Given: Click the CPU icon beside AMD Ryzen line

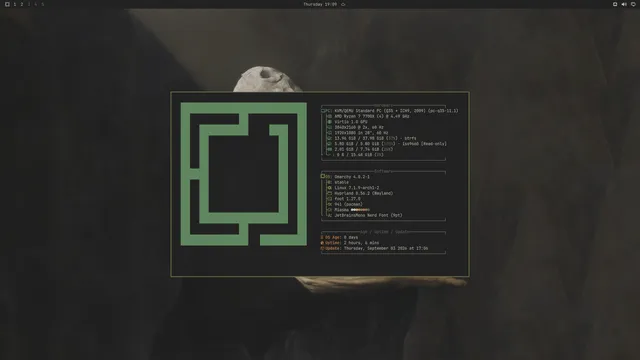Looking at the screenshot, I should click(329, 116).
